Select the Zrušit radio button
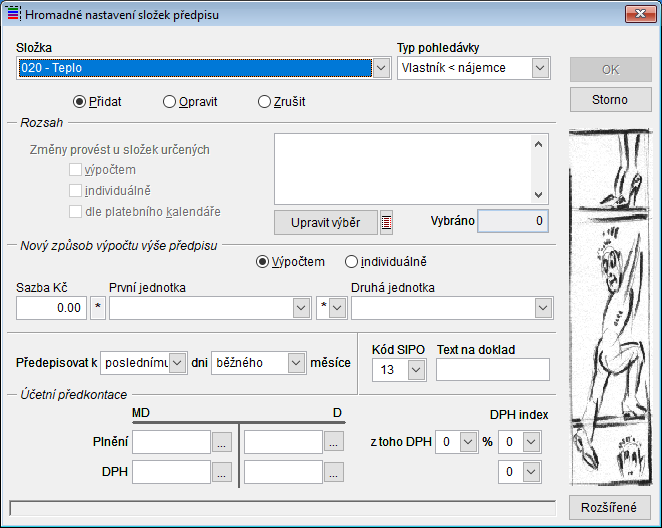 coord(265,101)
